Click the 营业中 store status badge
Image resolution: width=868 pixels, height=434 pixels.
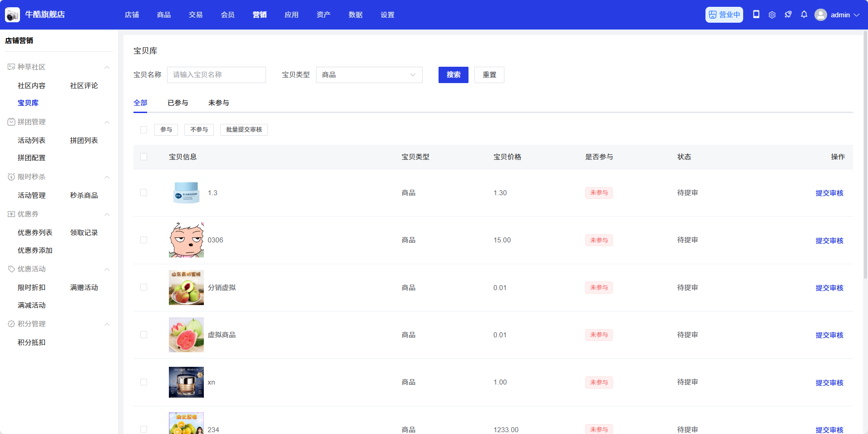pos(724,15)
